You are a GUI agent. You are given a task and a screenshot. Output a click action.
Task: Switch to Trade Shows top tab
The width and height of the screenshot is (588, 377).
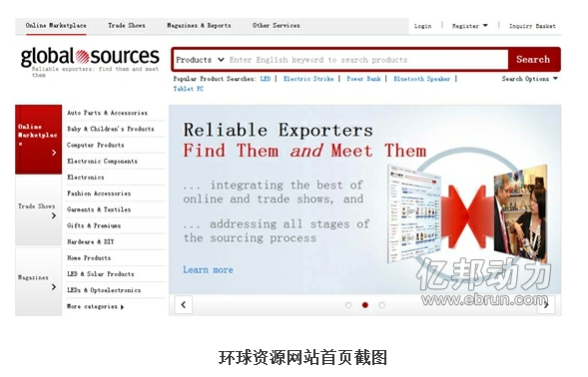127,26
